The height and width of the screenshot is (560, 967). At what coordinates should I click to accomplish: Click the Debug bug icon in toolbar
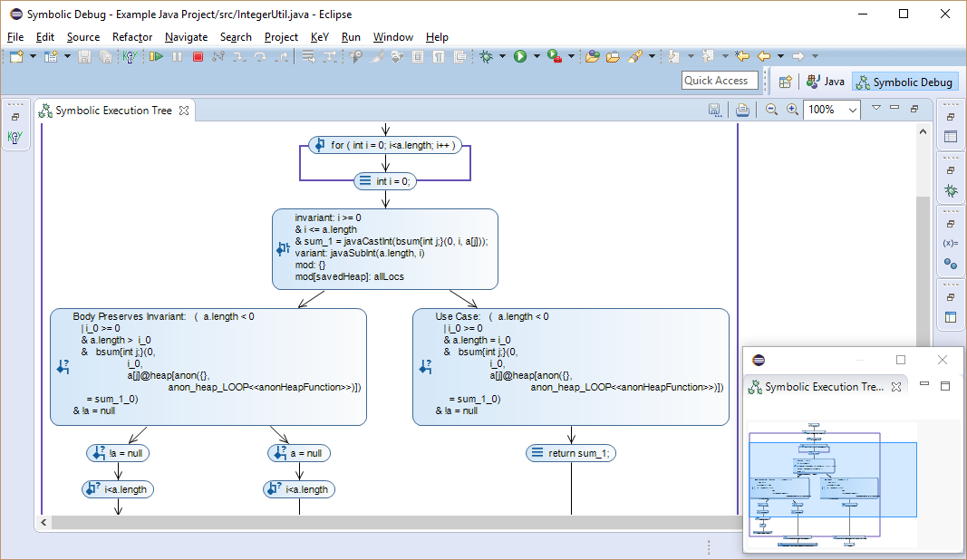click(x=487, y=57)
